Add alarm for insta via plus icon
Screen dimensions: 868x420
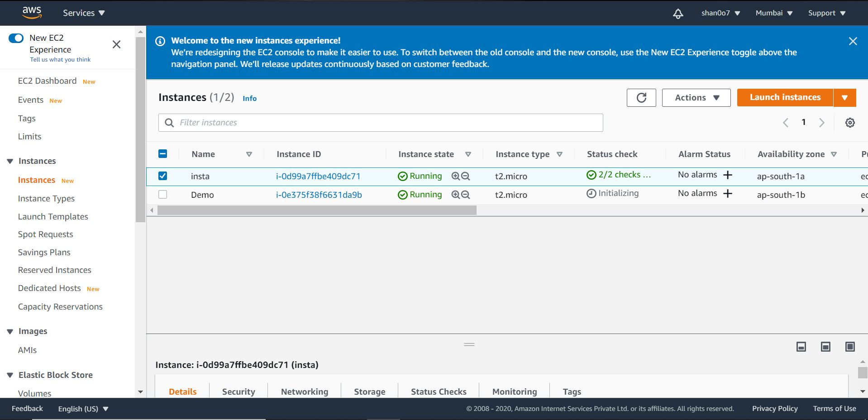[x=727, y=175]
